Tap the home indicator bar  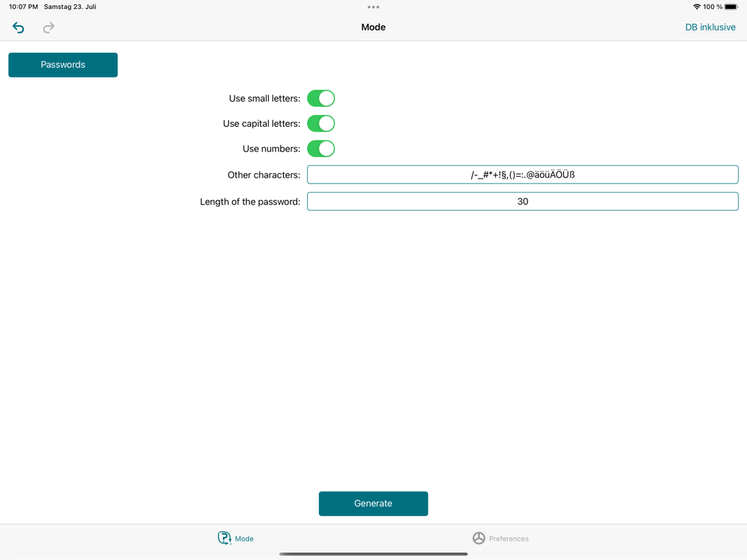point(373,554)
